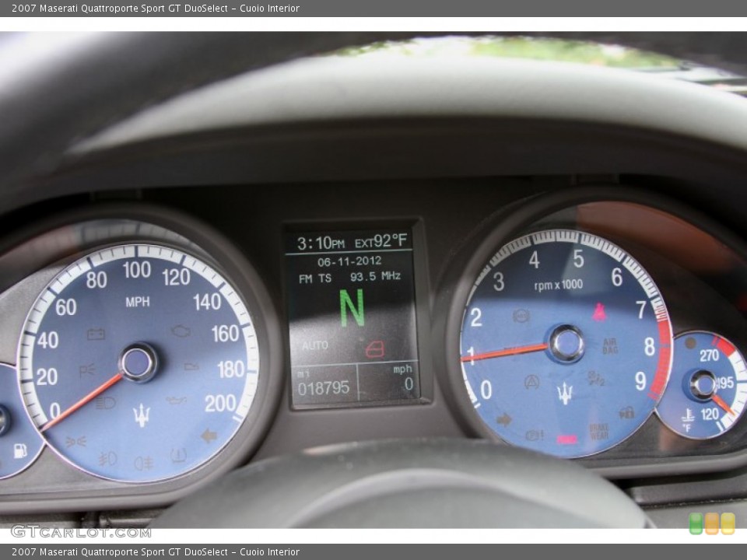Click the 100 mark on the speedometer
Viewport: 747px width, 560px height.
pos(137,270)
